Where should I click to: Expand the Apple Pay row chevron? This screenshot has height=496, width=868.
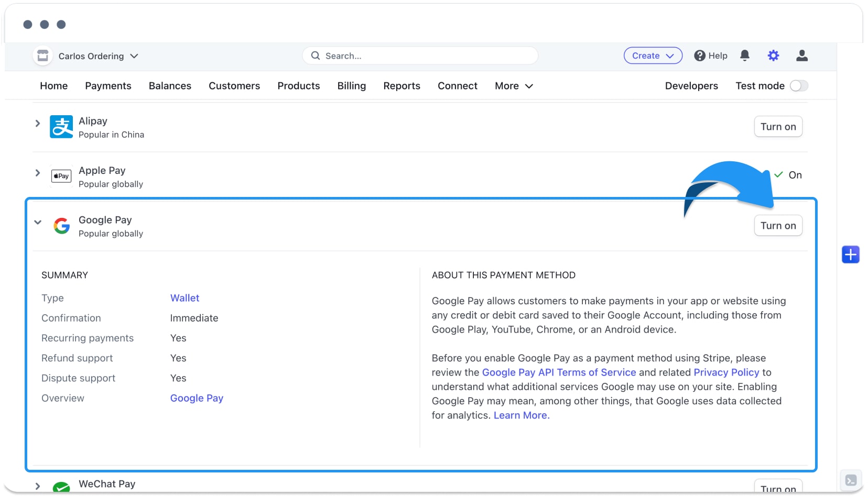38,173
